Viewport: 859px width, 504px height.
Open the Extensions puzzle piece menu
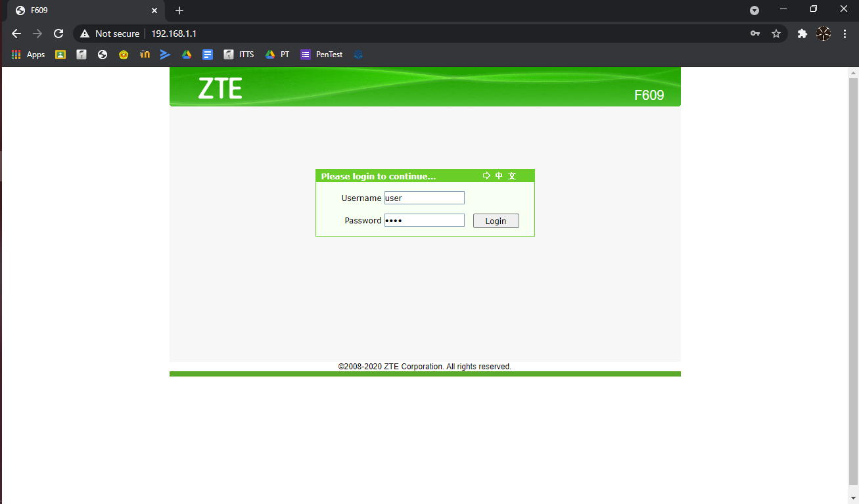(x=802, y=34)
